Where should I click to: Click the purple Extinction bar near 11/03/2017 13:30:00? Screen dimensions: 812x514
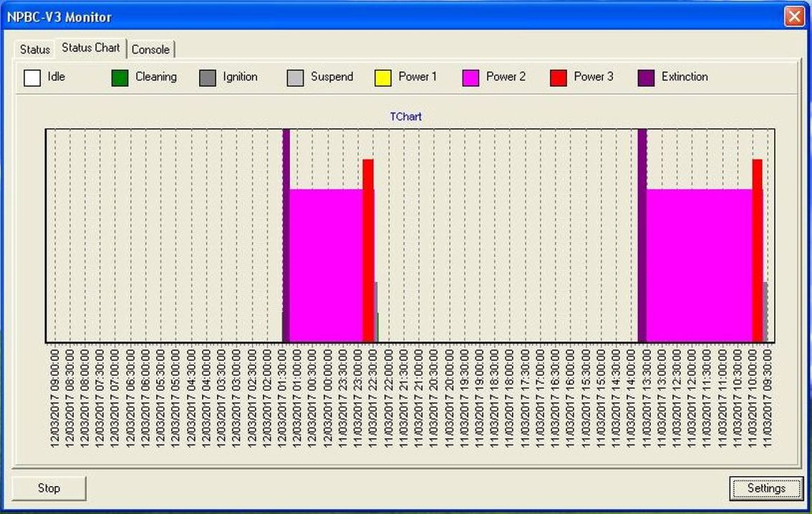642,236
